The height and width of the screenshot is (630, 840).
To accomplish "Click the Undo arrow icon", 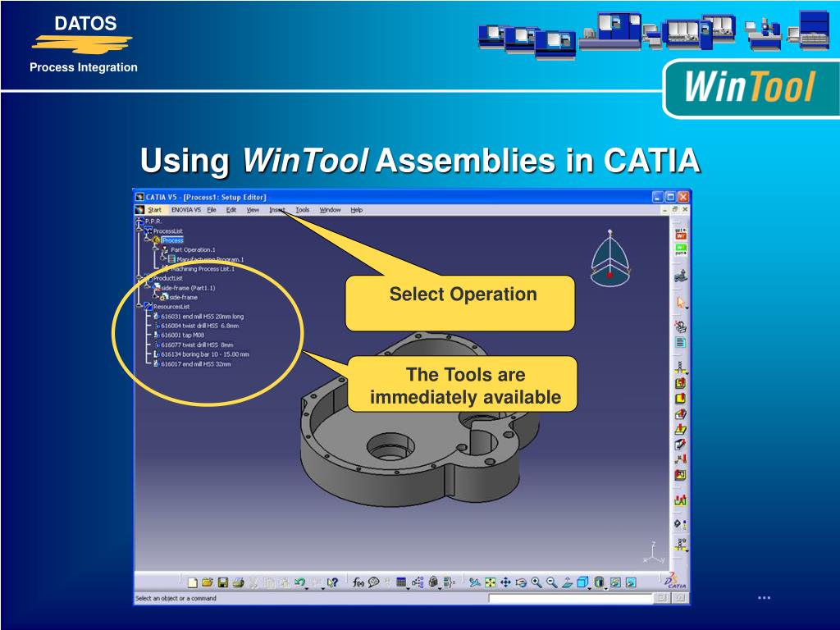I will coord(299,582).
